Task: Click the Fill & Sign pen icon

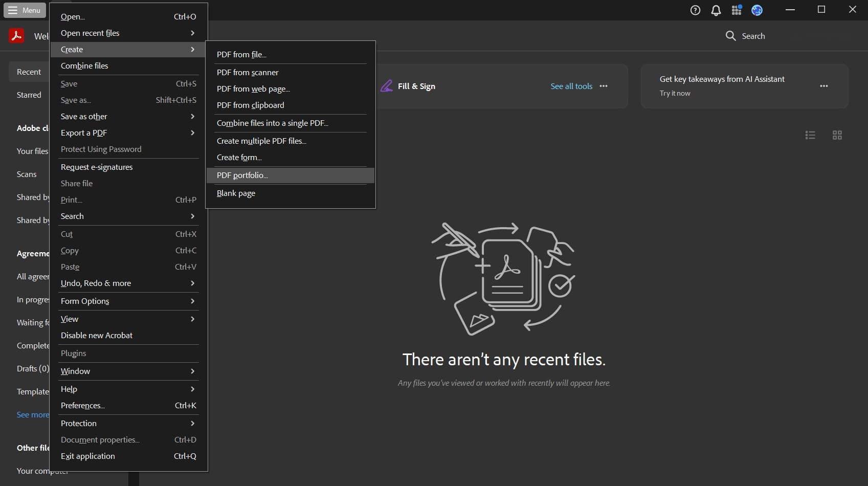Action: point(387,86)
